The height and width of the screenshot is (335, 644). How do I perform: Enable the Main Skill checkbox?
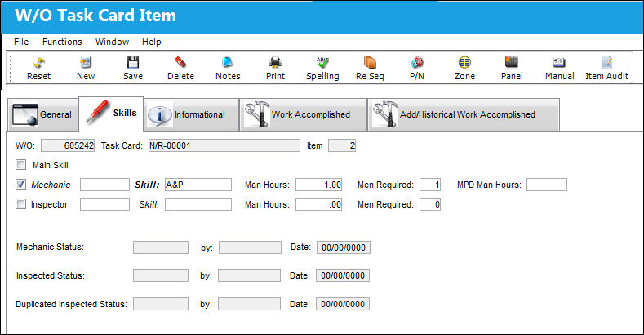click(20, 165)
